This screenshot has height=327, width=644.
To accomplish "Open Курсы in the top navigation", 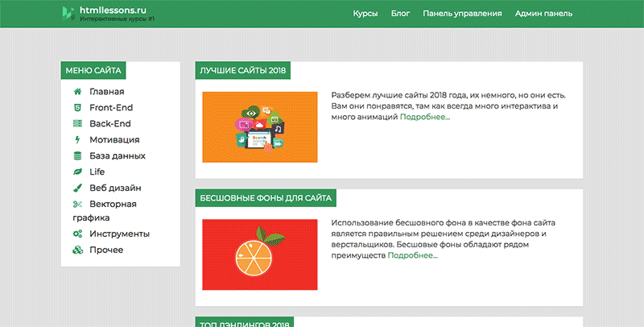I will (x=365, y=14).
